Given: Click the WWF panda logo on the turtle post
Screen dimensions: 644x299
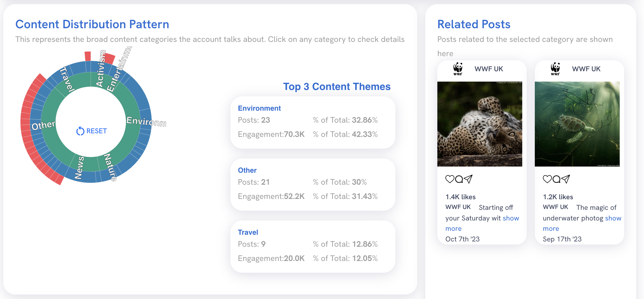Looking at the screenshot, I should (x=555, y=69).
